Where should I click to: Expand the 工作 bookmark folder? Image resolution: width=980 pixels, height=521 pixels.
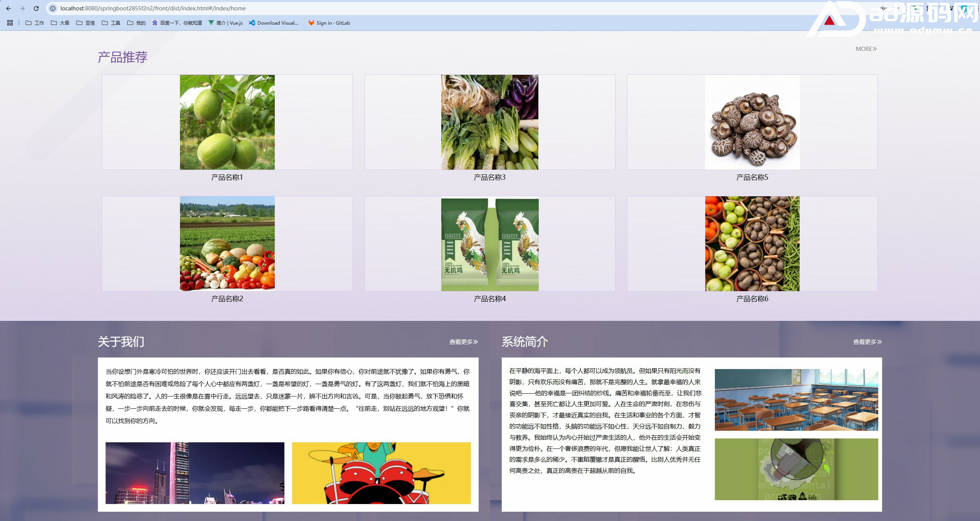pyautogui.click(x=35, y=23)
